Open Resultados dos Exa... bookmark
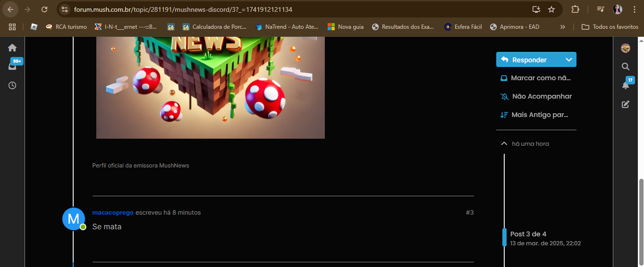 (403, 27)
